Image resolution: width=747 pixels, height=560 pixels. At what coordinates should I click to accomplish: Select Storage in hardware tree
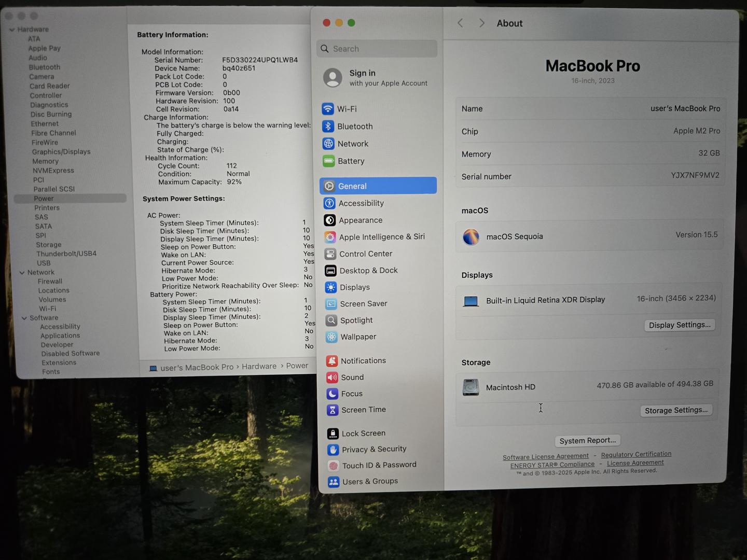49,245
